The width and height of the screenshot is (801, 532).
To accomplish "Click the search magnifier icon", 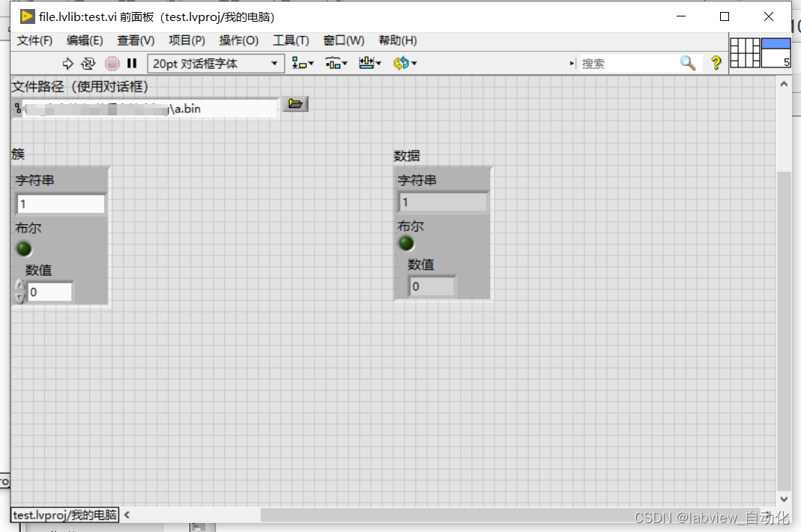I will (x=688, y=64).
